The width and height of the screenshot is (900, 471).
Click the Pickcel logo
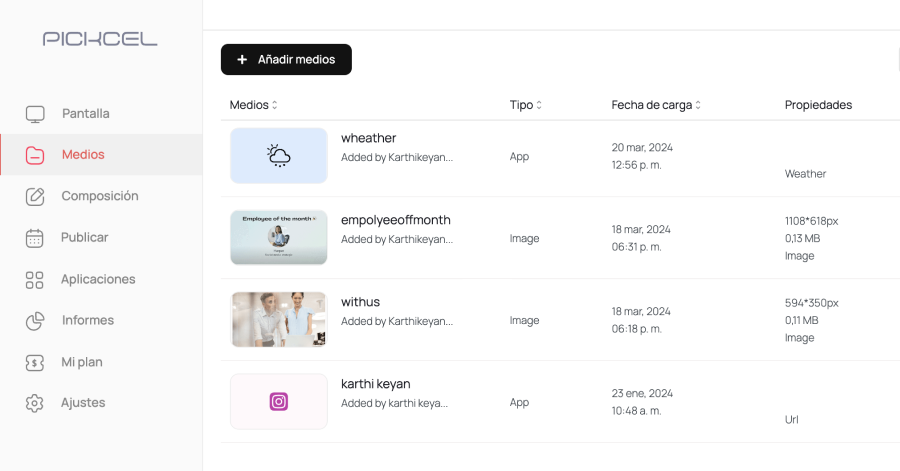click(x=100, y=39)
